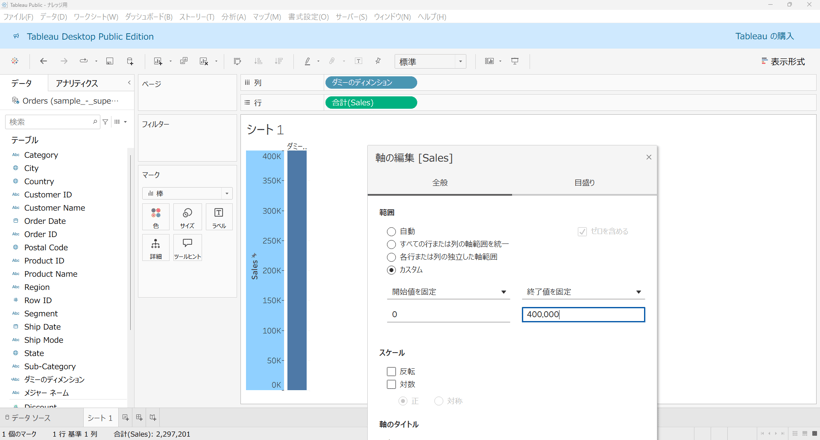The width and height of the screenshot is (820, 440).
Task: Open clear sheet dropdown arrow
Action: [x=216, y=61]
